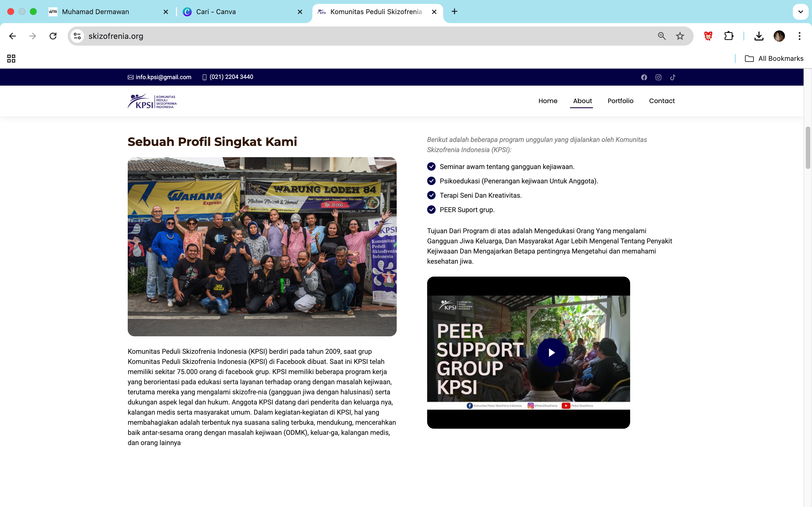This screenshot has width=812, height=507.
Task: Open the All Bookmarks folder
Action: pyautogui.click(x=775, y=59)
